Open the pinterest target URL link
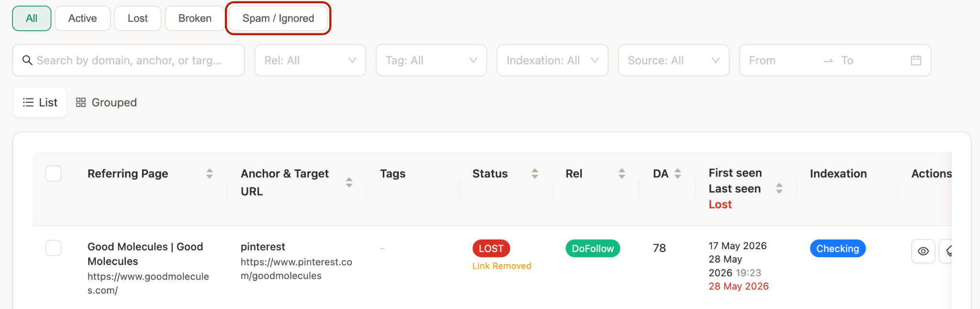Viewport: 980px width, 309px height. click(296, 269)
